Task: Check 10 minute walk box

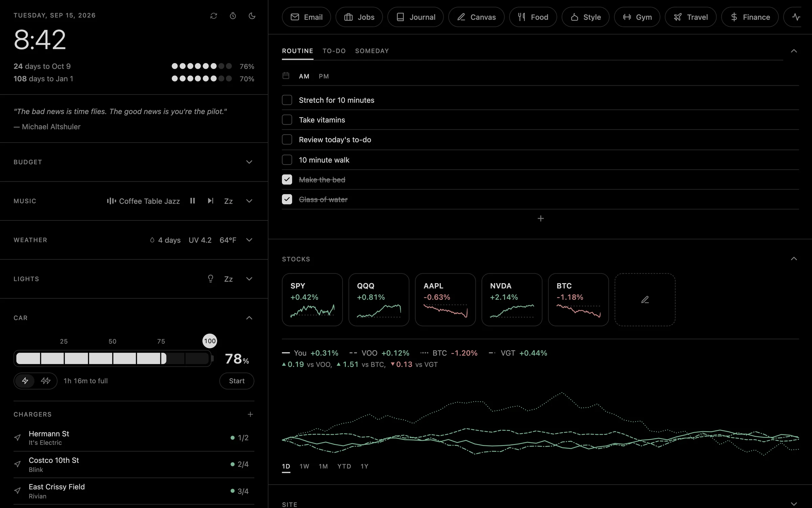Action: pos(287,160)
